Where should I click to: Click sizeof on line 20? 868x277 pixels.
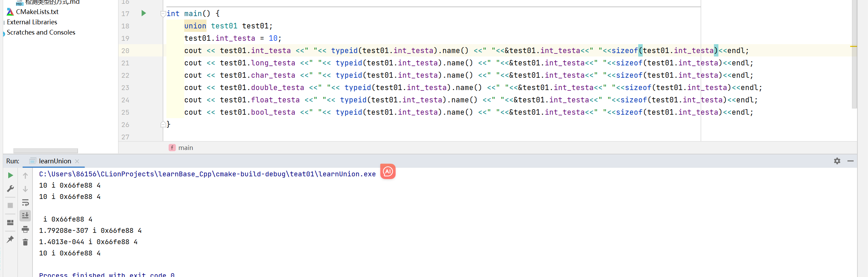coord(625,51)
